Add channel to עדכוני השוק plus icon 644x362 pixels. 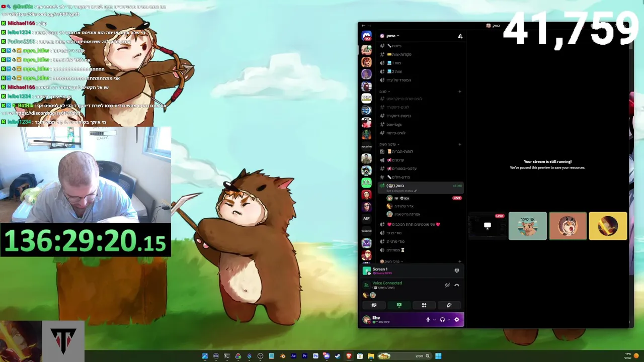point(460,144)
